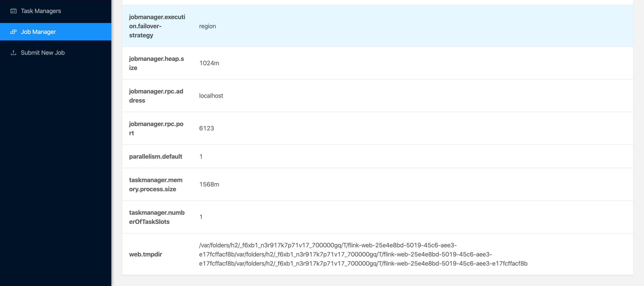Click the web.tmpdir key label
644x286 pixels.
click(145, 254)
